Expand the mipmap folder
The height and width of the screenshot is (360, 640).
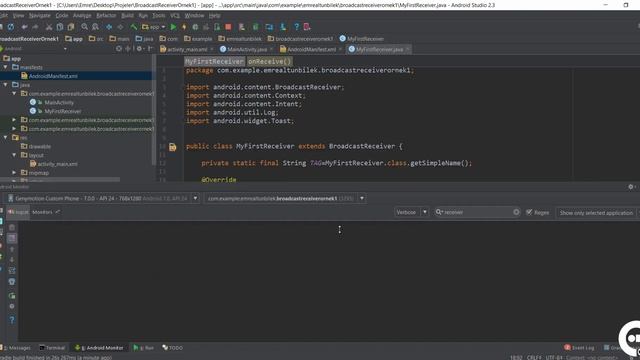(x=14, y=173)
